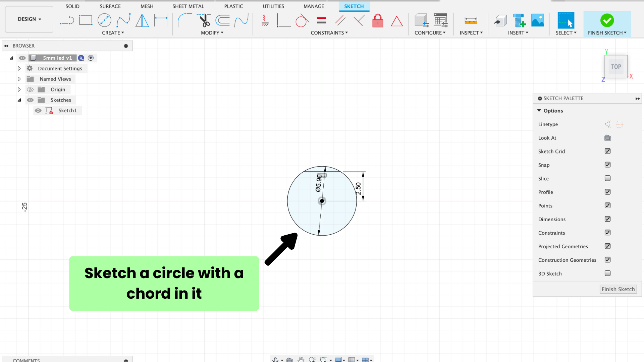Enable the Slice checkbox

[607, 178]
